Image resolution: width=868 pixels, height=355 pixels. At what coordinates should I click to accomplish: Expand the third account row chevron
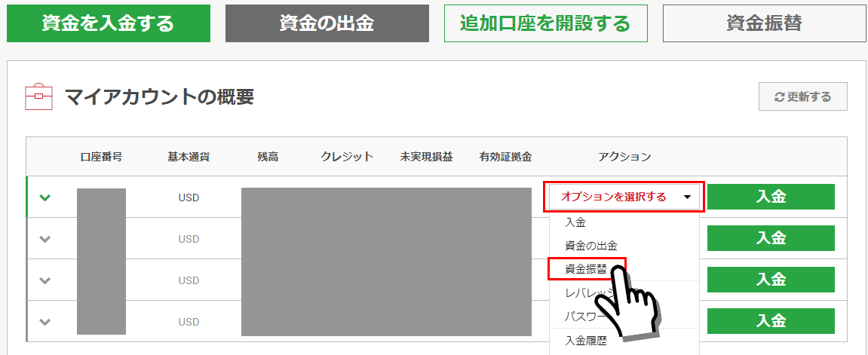coord(45,280)
